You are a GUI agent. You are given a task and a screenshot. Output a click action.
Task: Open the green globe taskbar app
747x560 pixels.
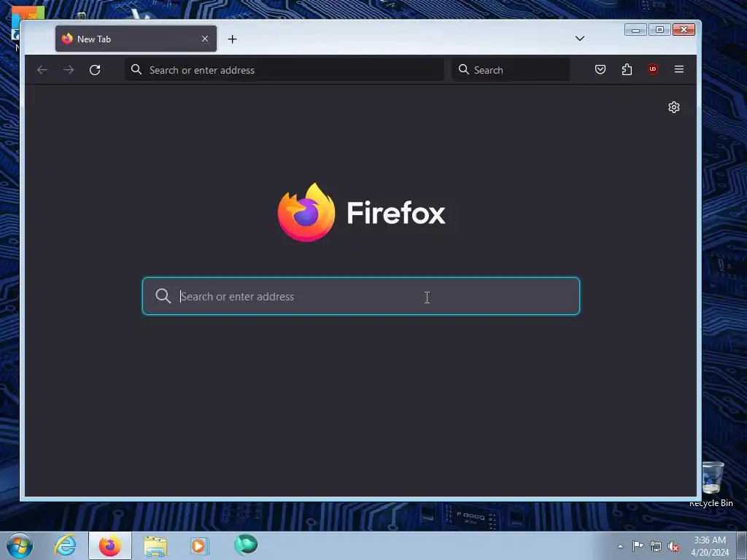(245, 545)
